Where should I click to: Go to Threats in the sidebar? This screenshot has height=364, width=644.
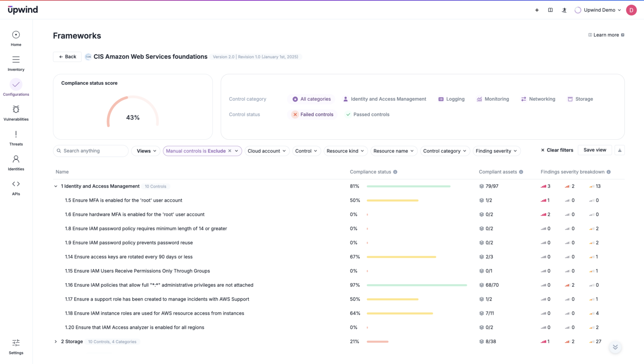tap(16, 138)
